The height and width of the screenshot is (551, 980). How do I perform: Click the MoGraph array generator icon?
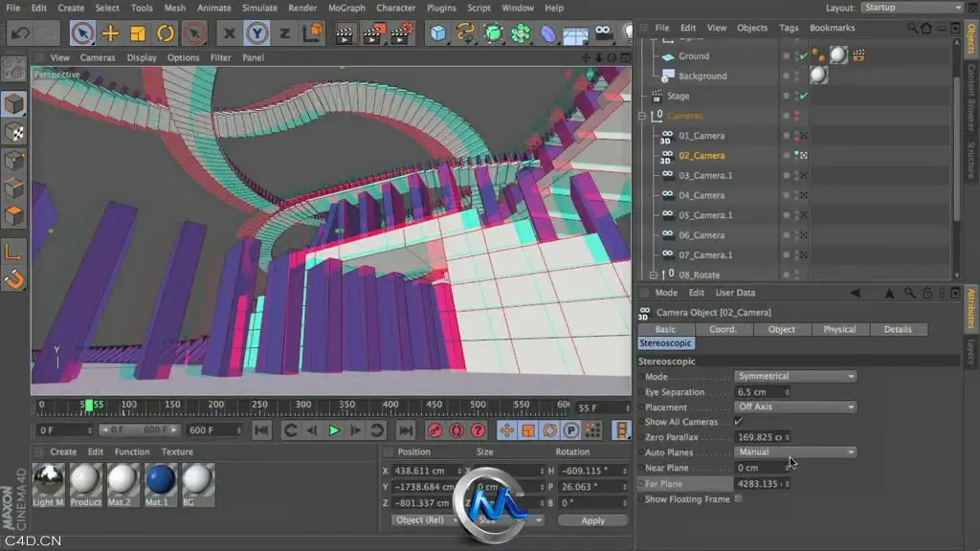point(521,33)
